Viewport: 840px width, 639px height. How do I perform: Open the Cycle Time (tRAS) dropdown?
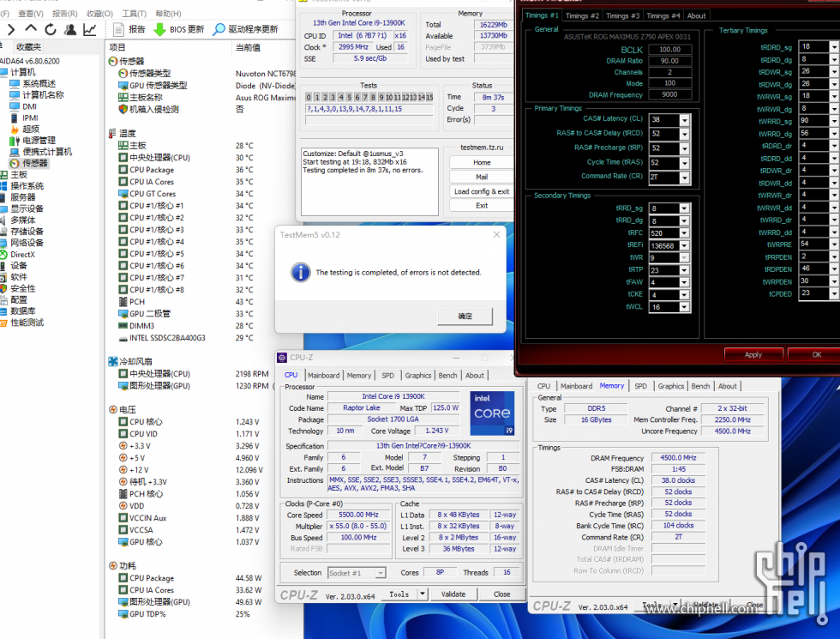[x=684, y=163]
